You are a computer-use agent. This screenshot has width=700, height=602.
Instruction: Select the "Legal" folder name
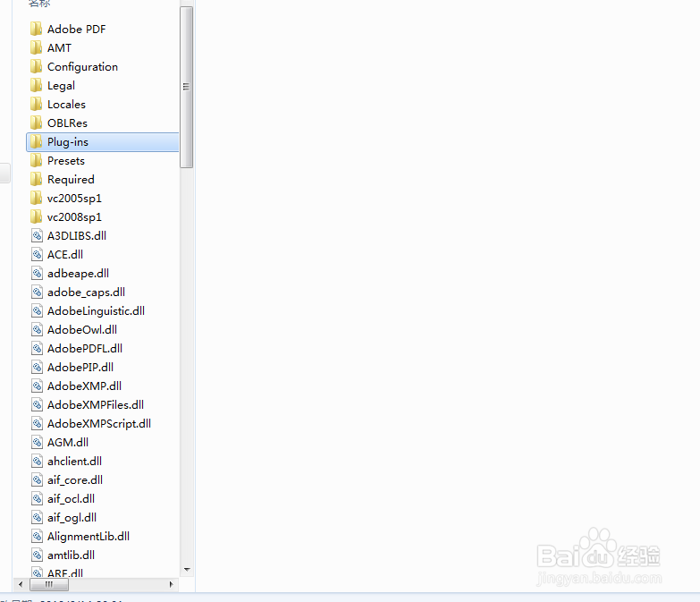click(61, 86)
